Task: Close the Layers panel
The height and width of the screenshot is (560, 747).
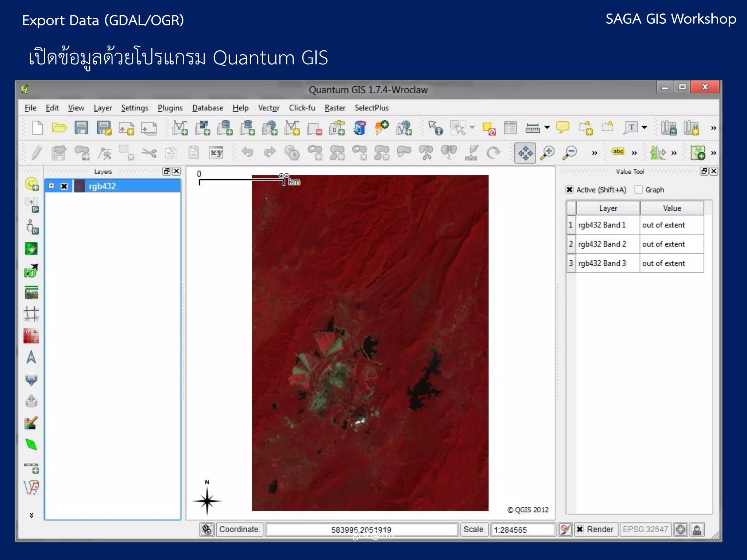Action: pos(177,171)
